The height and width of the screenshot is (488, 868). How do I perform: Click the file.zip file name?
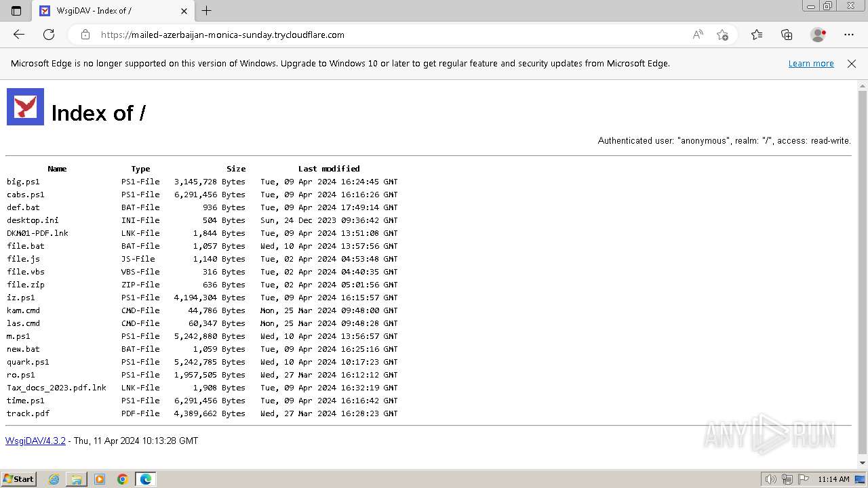[x=26, y=285]
